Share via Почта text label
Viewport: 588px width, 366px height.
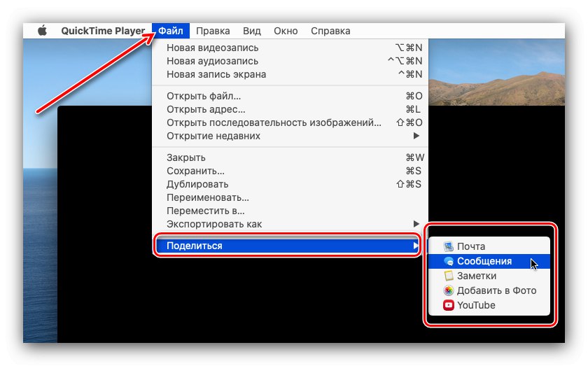pos(471,246)
